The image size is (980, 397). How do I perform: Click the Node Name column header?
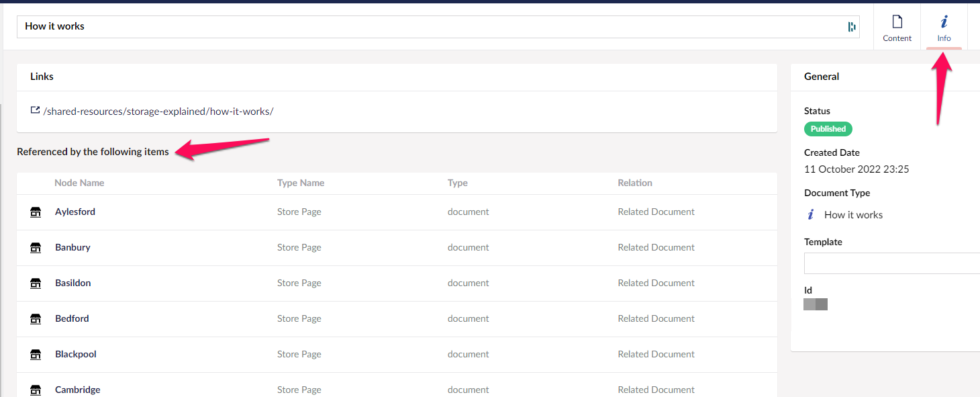tap(79, 183)
